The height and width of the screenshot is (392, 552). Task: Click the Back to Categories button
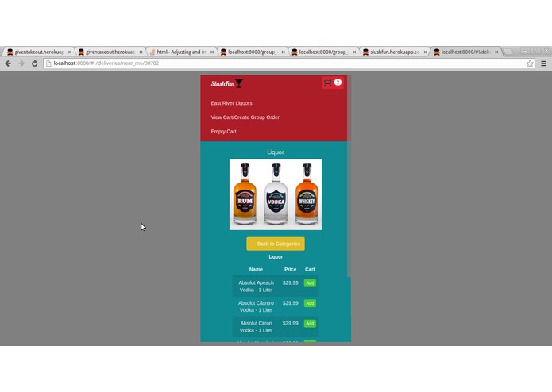click(x=276, y=244)
